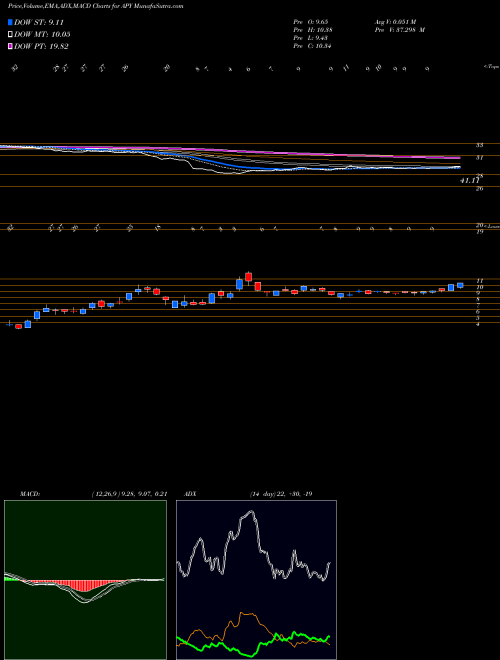Click the magenta DOW PT legend swatch

pyautogui.click(x=10, y=46)
